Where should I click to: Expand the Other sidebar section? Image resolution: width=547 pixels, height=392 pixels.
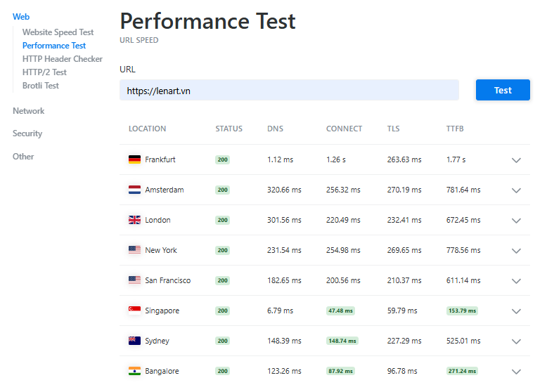coord(23,157)
